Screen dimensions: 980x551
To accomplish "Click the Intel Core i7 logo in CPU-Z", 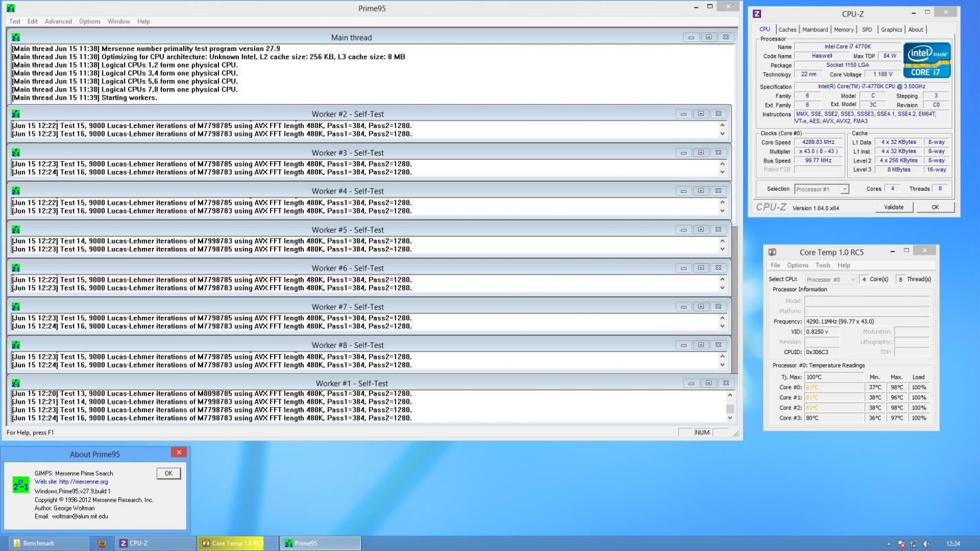I will coord(927,60).
